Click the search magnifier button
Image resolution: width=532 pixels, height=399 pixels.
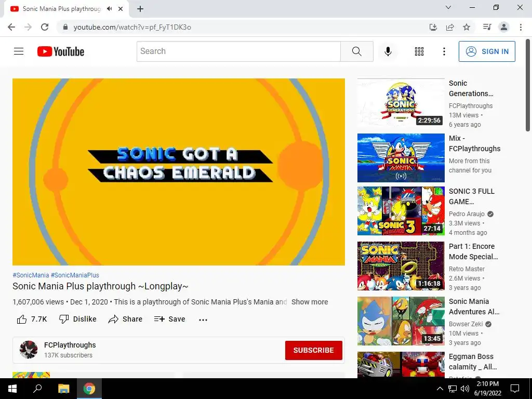point(356,51)
